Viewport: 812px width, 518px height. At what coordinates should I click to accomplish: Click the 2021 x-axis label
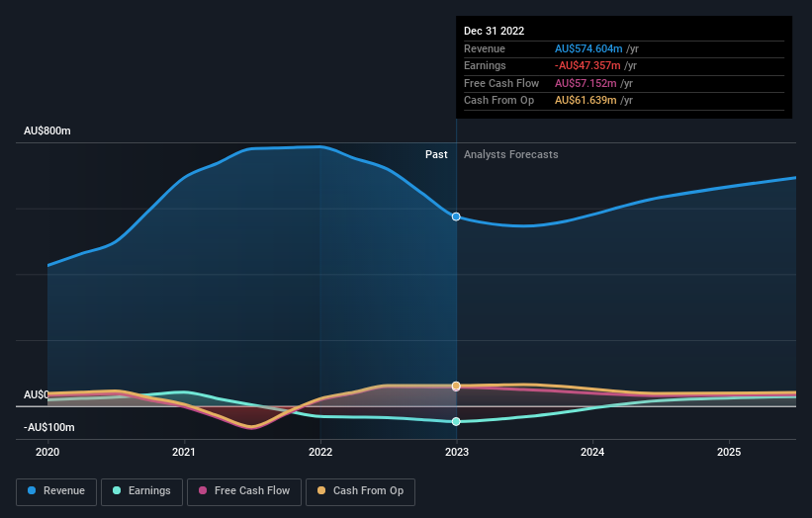[x=184, y=453]
